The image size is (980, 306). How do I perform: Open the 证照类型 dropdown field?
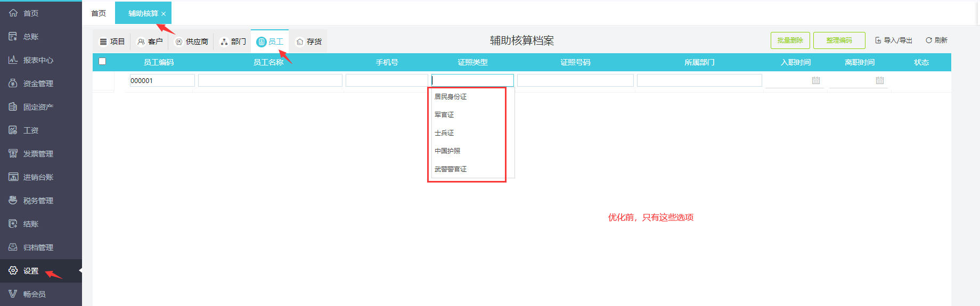472,80
